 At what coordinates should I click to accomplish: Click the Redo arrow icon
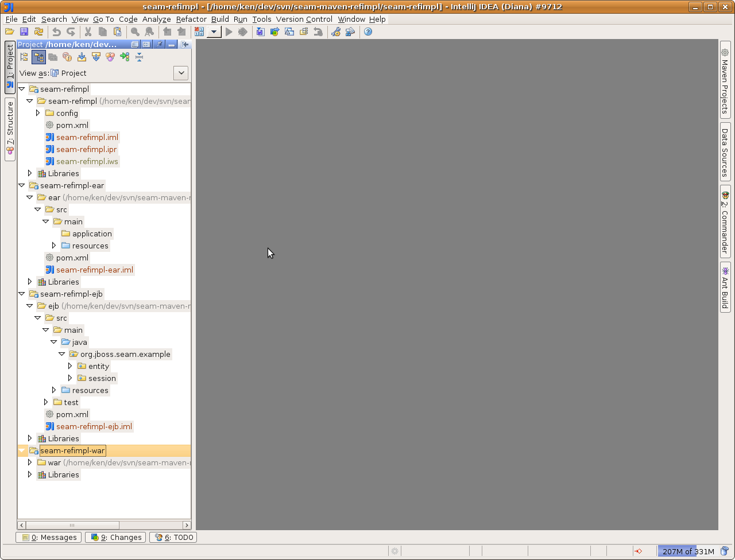tap(71, 32)
